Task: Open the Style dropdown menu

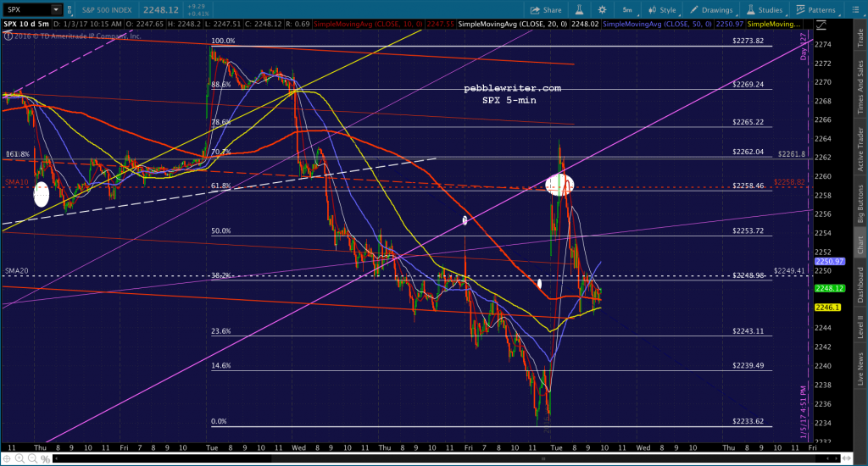Action: pyautogui.click(x=663, y=10)
